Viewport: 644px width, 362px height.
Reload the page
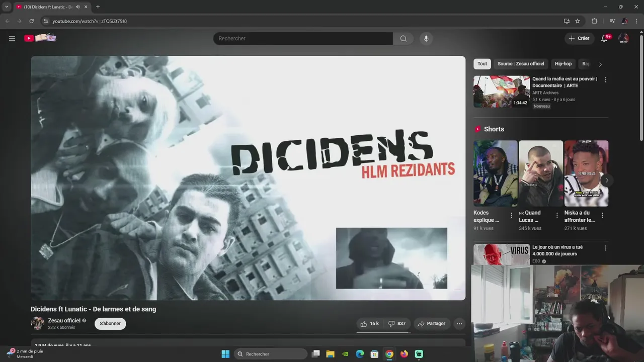[x=31, y=21]
